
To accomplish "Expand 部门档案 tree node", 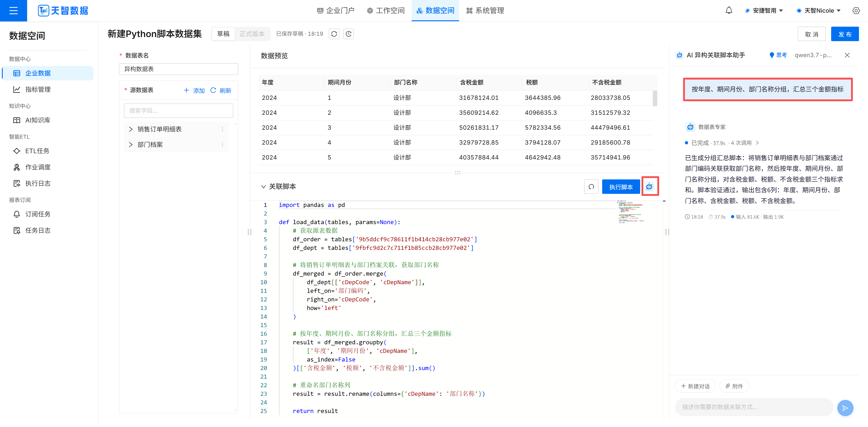I will point(131,144).
